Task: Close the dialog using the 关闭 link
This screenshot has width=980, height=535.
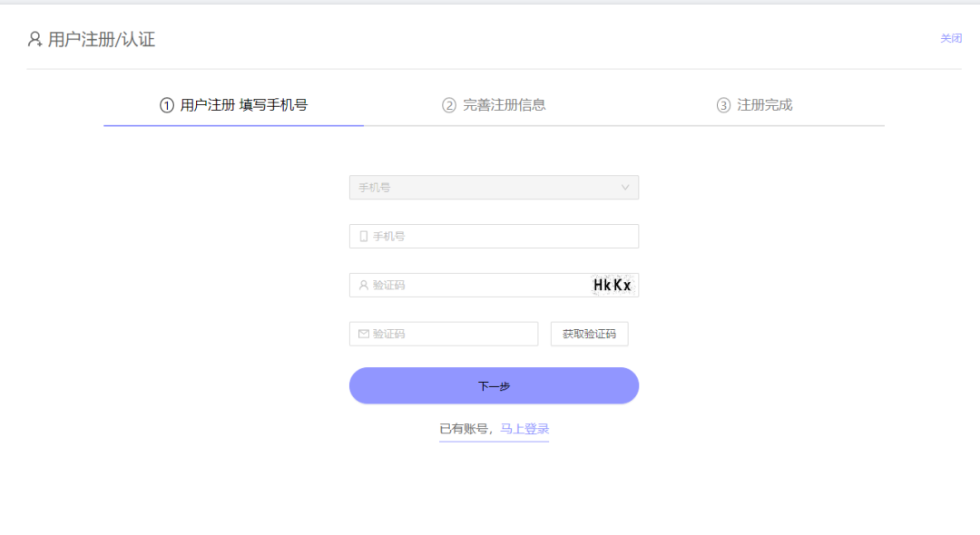Action: click(x=951, y=38)
